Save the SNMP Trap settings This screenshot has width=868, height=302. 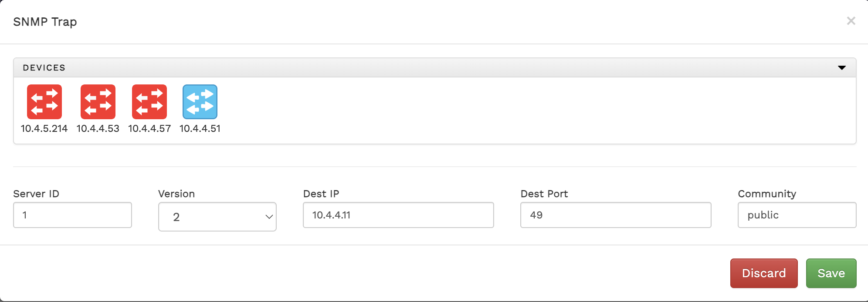click(x=831, y=273)
